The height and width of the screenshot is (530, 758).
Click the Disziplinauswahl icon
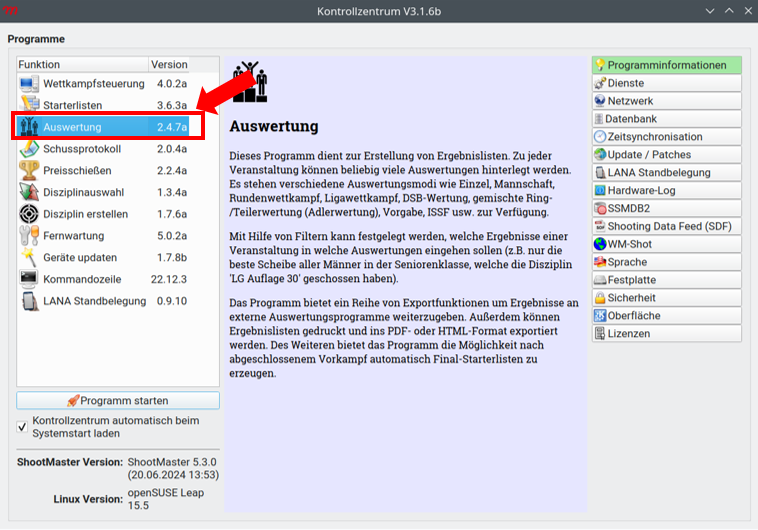click(29, 193)
